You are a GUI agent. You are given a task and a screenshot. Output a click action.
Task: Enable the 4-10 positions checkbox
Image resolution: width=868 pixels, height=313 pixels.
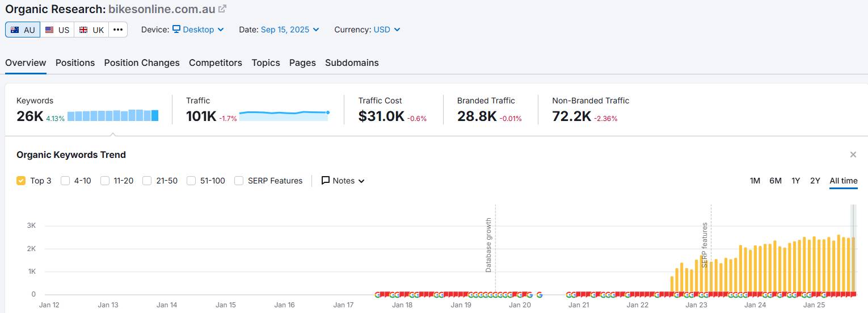pyautogui.click(x=65, y=181)
